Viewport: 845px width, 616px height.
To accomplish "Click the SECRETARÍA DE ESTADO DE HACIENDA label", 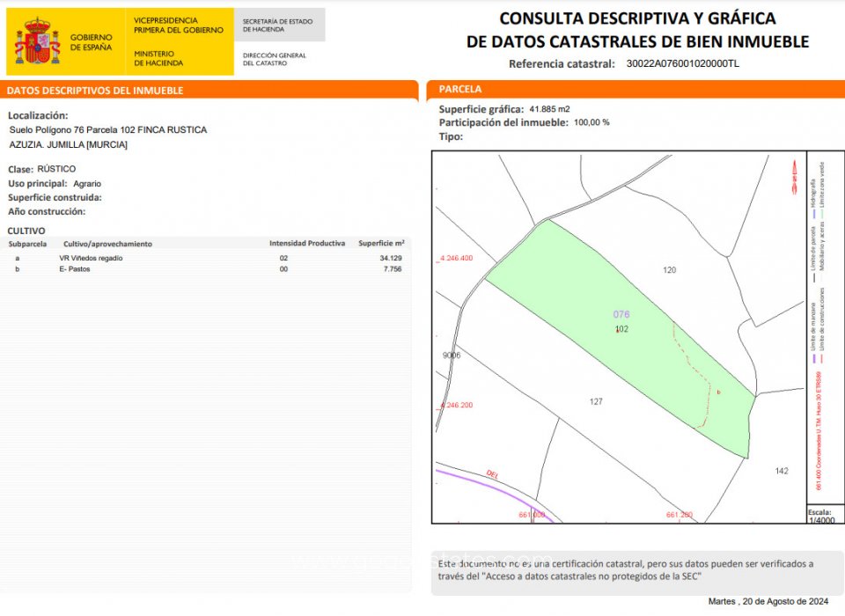I will tap(276, 24).
